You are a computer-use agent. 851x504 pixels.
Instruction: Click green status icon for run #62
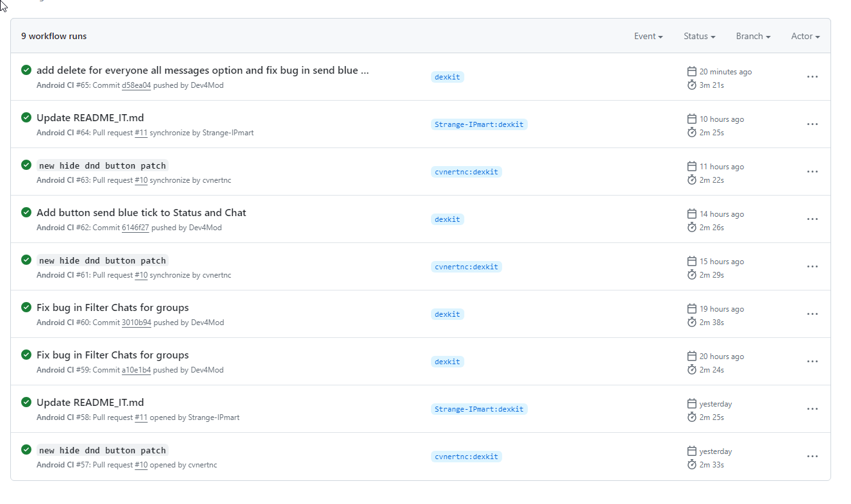click(x=26, y=212)
